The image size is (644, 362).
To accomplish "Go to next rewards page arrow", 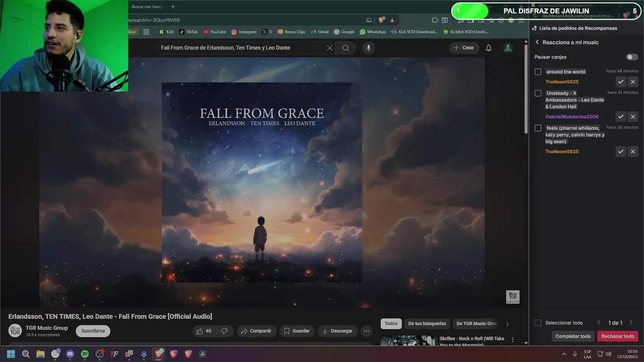I will (631, 323).
